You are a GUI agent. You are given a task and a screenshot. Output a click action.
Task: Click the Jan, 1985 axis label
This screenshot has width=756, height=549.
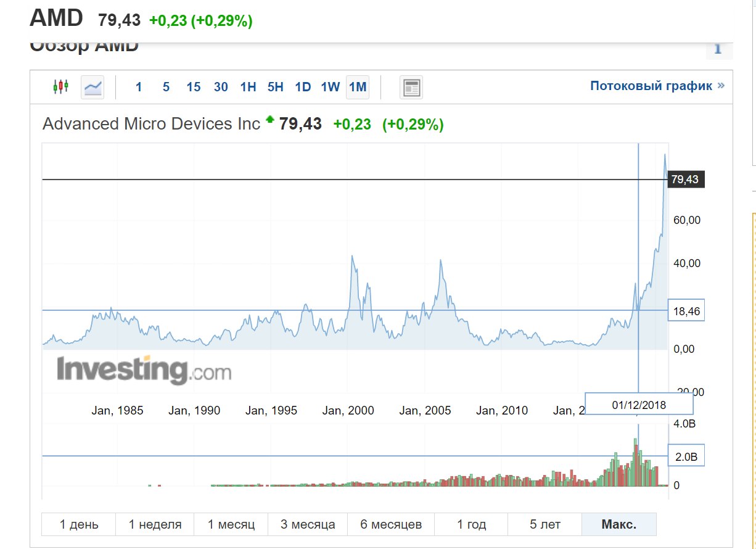[x=117, y=411]
